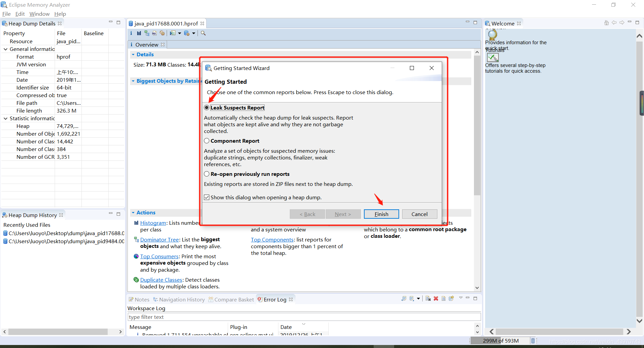This screenshot has height=348, width=644.
Task: Select Re-open previously run reports radio
Action: pos(207,174)
